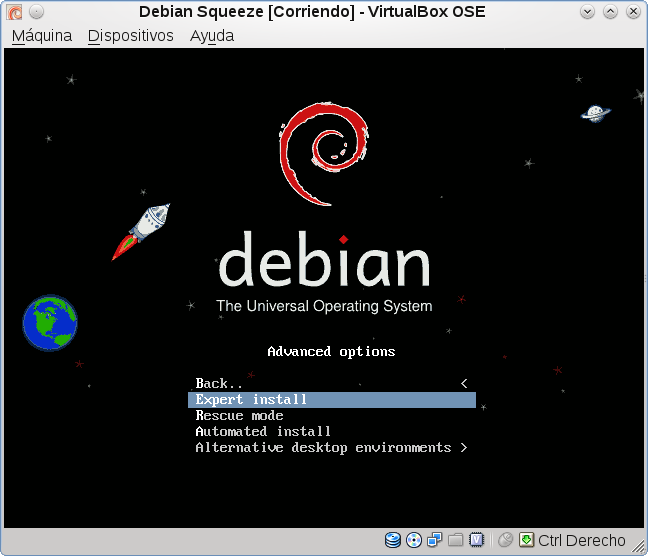This screenshot has height=556, width=648.
Task: Close the Debian Squeeze VM window
Action: (633, 12)
